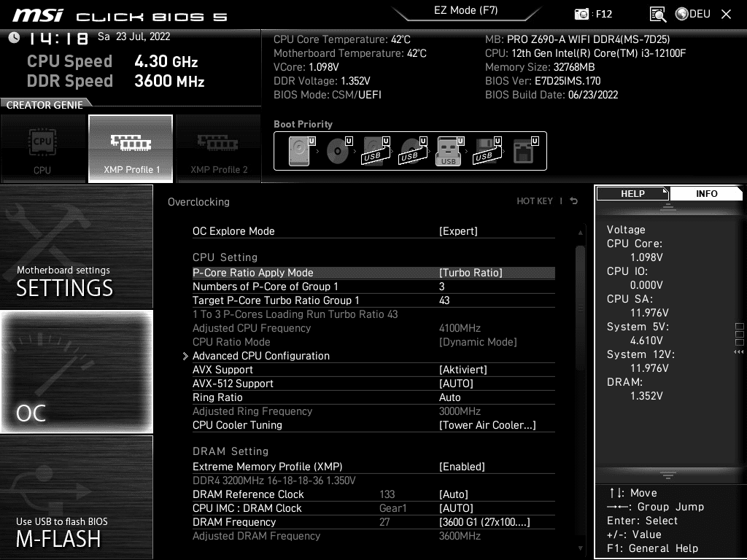Change OC Explore Mode [Expert]
The width and height of the screenshot is (747, 560).
click(373, 231)
